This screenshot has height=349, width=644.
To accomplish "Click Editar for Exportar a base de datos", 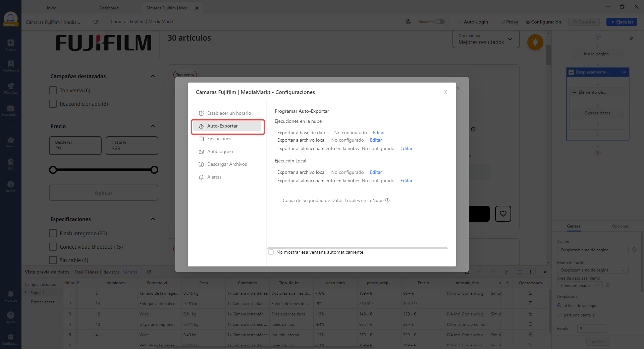I will 379,133.
